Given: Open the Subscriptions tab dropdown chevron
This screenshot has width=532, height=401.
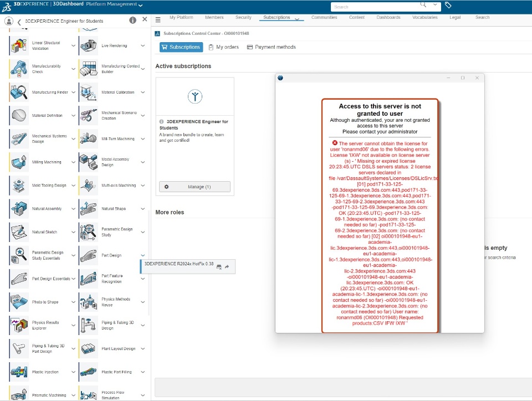Looking at the screenshot, I should click(297, 19).
